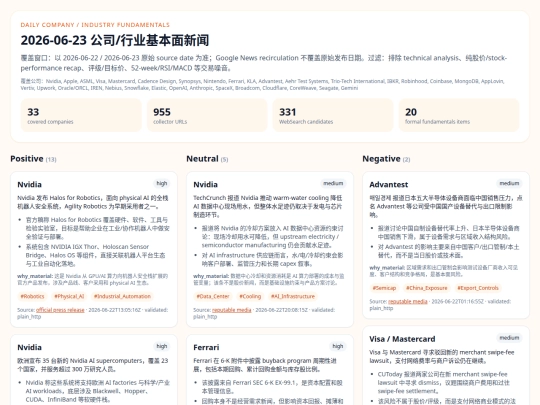
Task: Click high badge on Ferrari card
Action: tap(338, 346)
